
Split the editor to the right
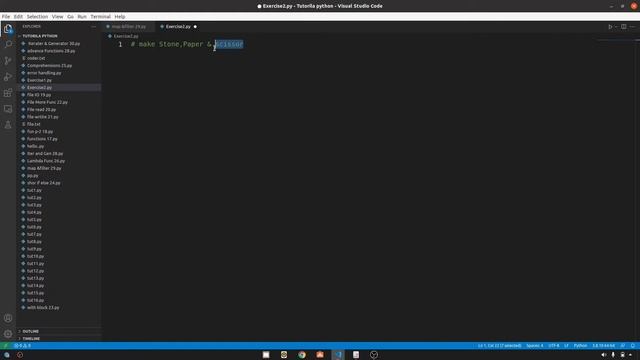tap(624, 27)
